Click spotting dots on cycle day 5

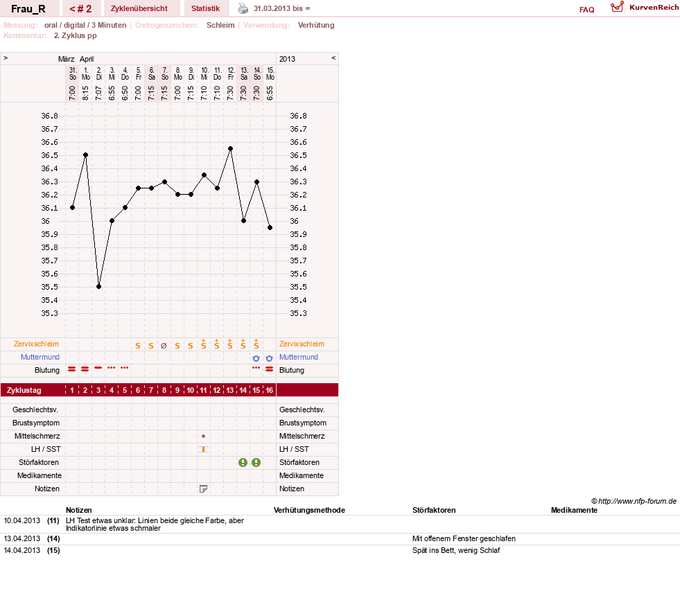tap(125, 368)
